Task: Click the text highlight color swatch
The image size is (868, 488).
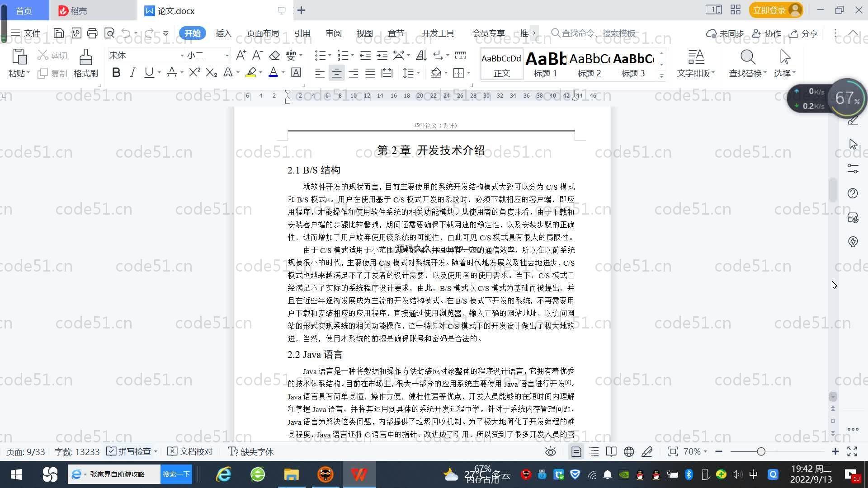Action: click(251, 72)
